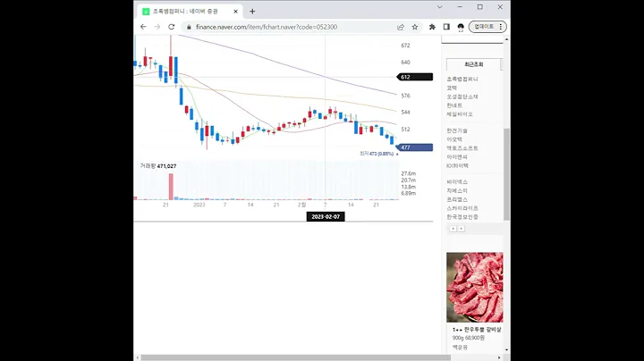The width and height of the screenshot is (644, 361).
Task: Click the 최저 473 low-price annotation
Action: (x=377, y=154)
